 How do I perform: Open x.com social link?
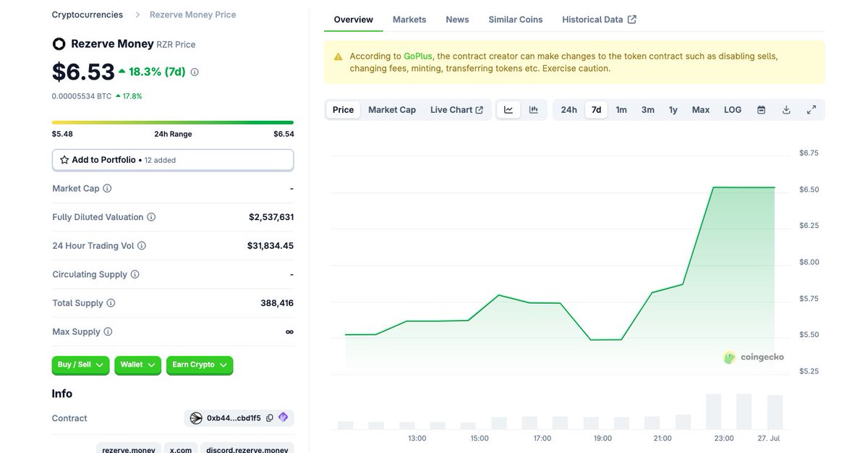point(181,449)
